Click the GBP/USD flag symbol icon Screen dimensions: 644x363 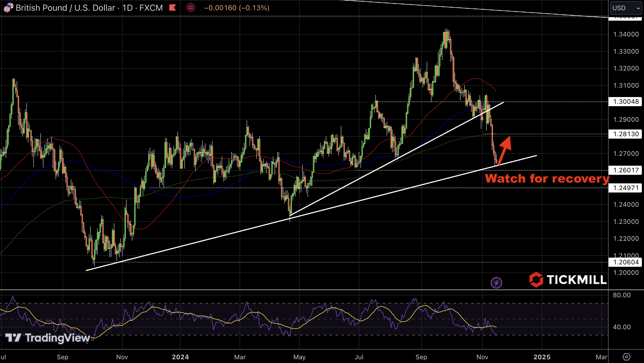(8, 8)
